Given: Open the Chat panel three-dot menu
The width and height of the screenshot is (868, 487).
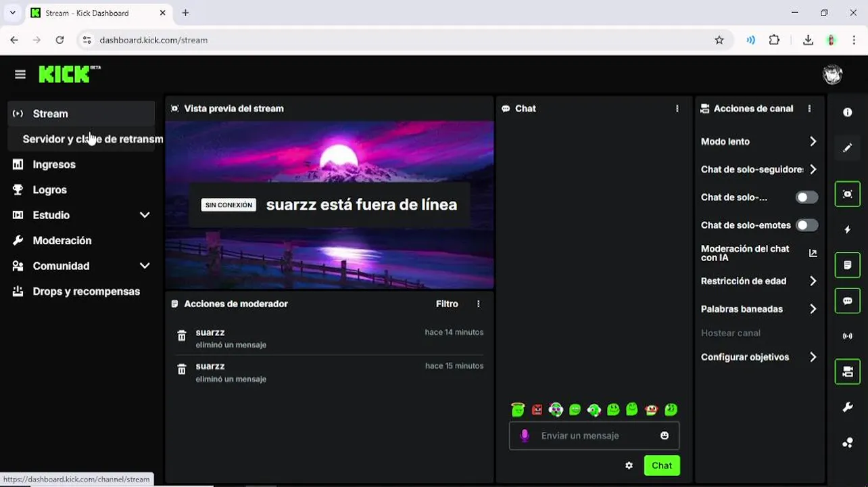Looking at the screenshot, I should coord(677,108).
